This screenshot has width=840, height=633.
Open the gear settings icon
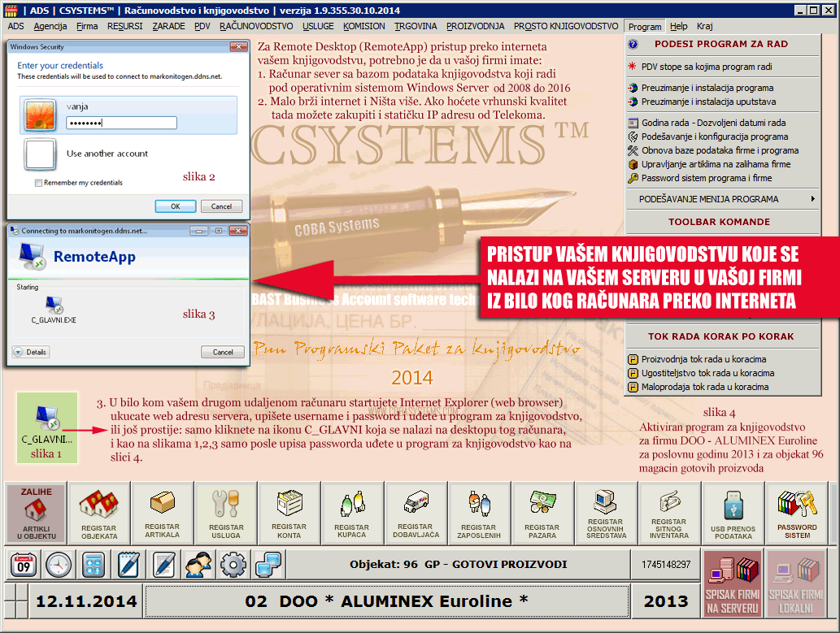pyautogui.click(x=233, y=565)
